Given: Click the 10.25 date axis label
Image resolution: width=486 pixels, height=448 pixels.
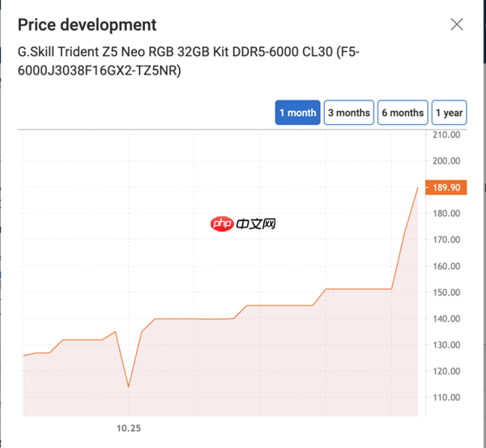Looking at the screenshot, I should pyautogui.click(x=127, y=427).
